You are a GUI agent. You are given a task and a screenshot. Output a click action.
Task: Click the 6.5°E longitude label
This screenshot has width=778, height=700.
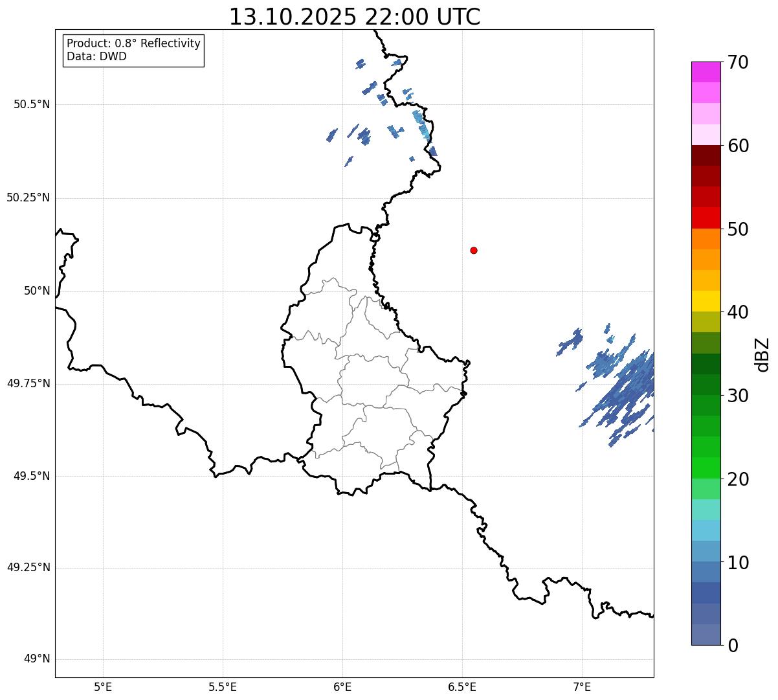coord(462,686)
